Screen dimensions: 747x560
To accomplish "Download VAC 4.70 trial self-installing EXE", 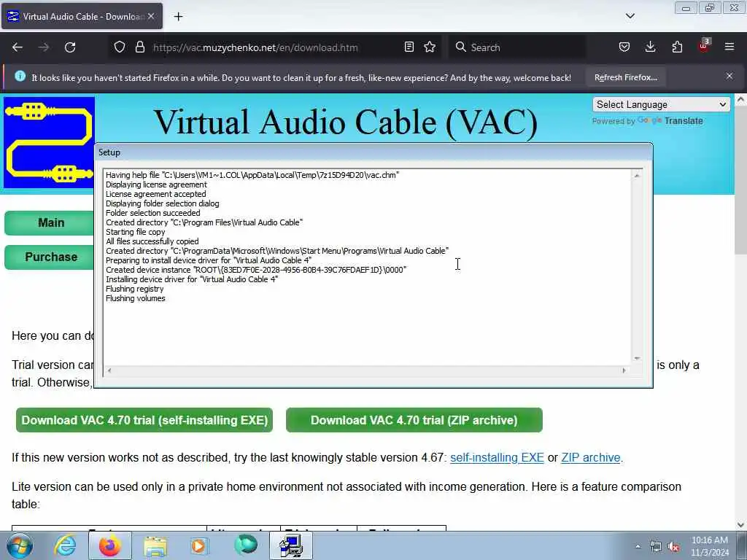I will tap(144, 420).
